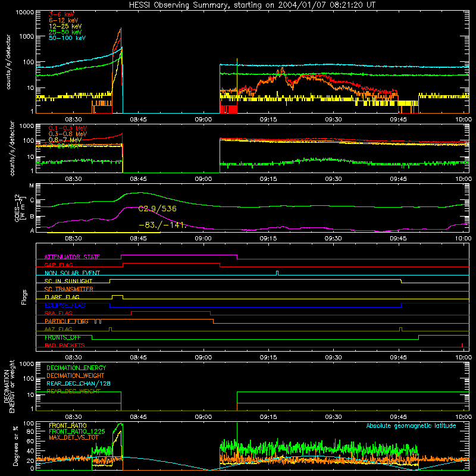Select the 09:15 time label under the GOES panel
This screenshot has height=476, width=476.
pos(268,239)
